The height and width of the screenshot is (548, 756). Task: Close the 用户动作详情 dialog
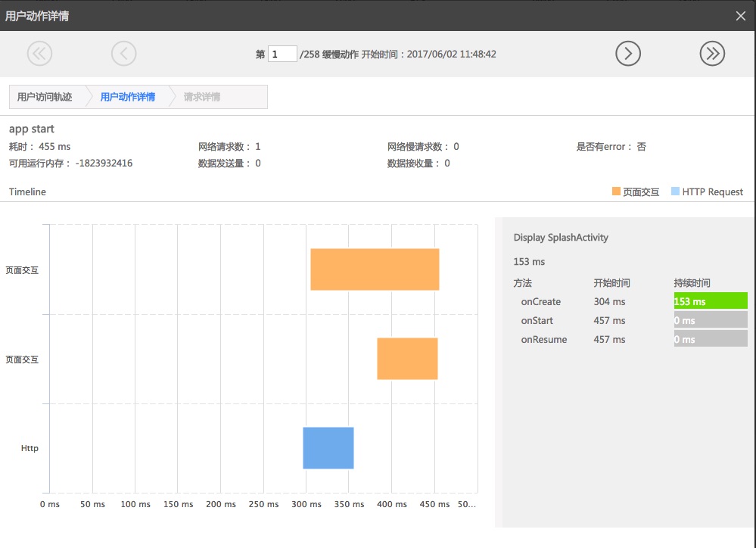tap(741, 16)
